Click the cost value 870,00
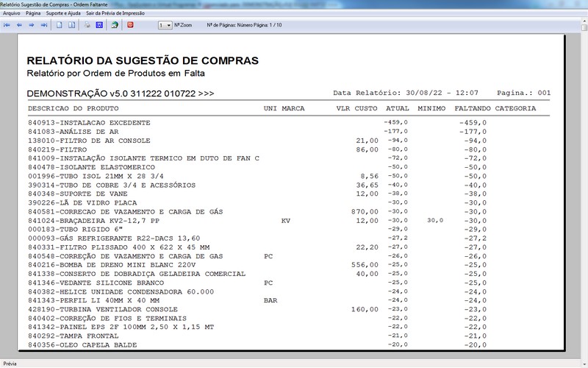The height and width of the screenshot is (368, 588). [x=365, y=212]
